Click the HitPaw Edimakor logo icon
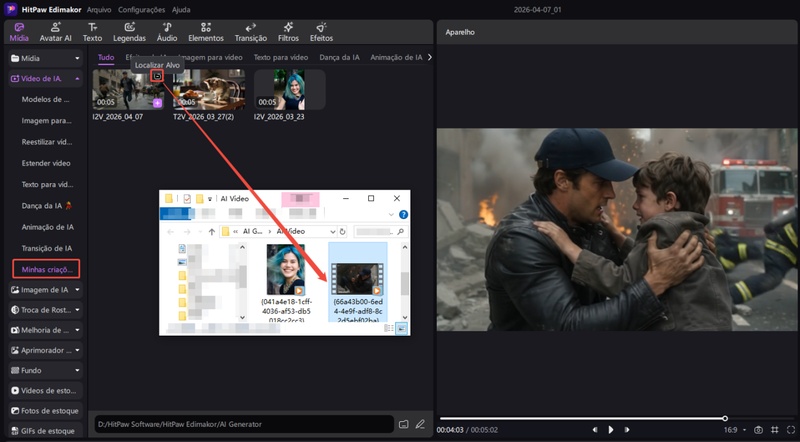The height and width of the screenshot is (442, 800). pos(11,9)
